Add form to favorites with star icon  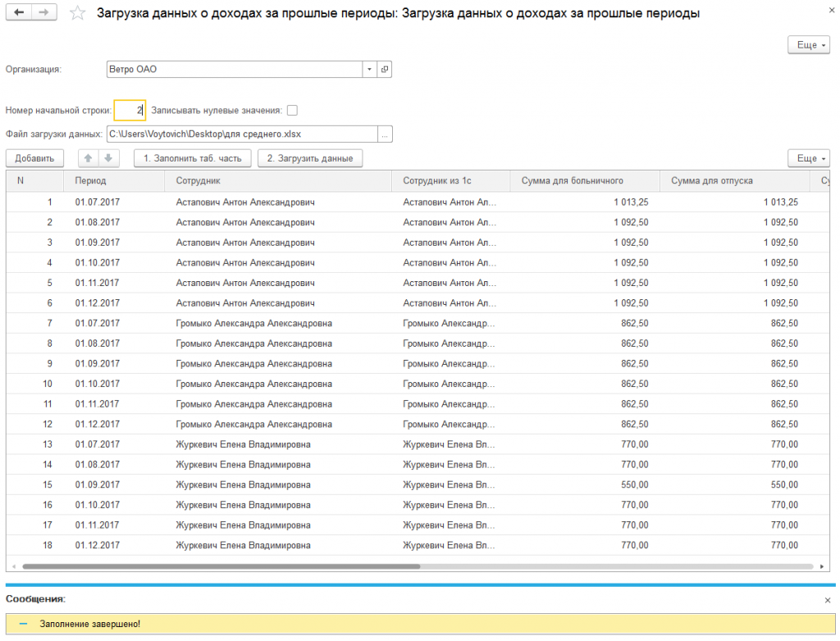click(78, 13)
